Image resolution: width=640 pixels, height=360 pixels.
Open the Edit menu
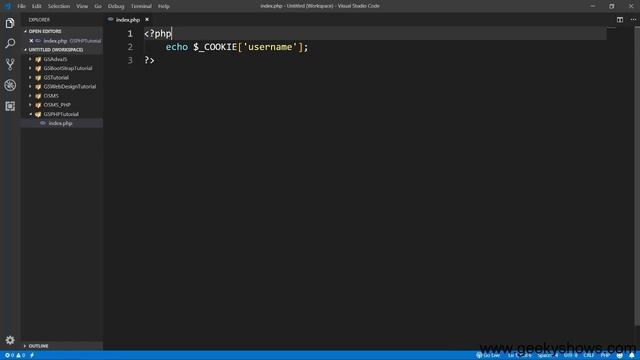[x=37, y=6]
